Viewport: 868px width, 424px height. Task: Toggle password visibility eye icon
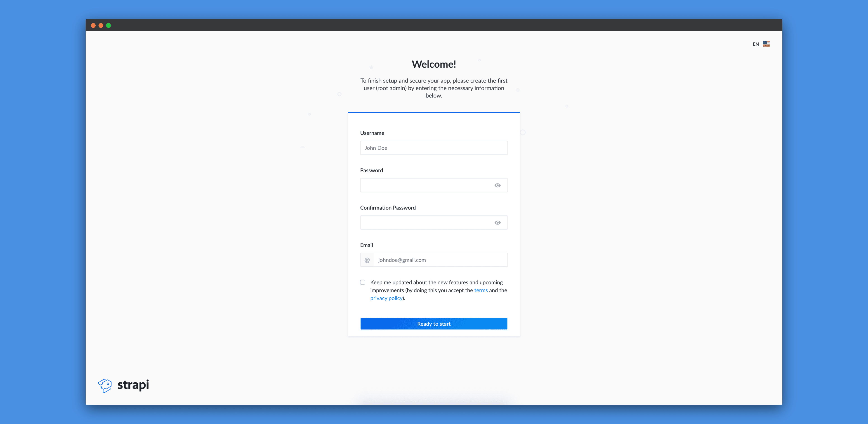click(x=497, y=185)
